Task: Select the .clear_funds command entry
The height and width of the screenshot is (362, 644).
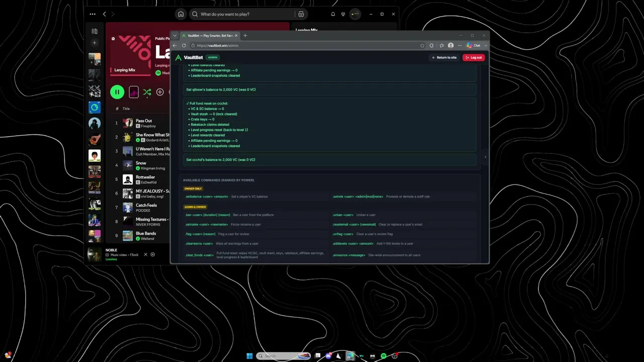Action: 256,255
